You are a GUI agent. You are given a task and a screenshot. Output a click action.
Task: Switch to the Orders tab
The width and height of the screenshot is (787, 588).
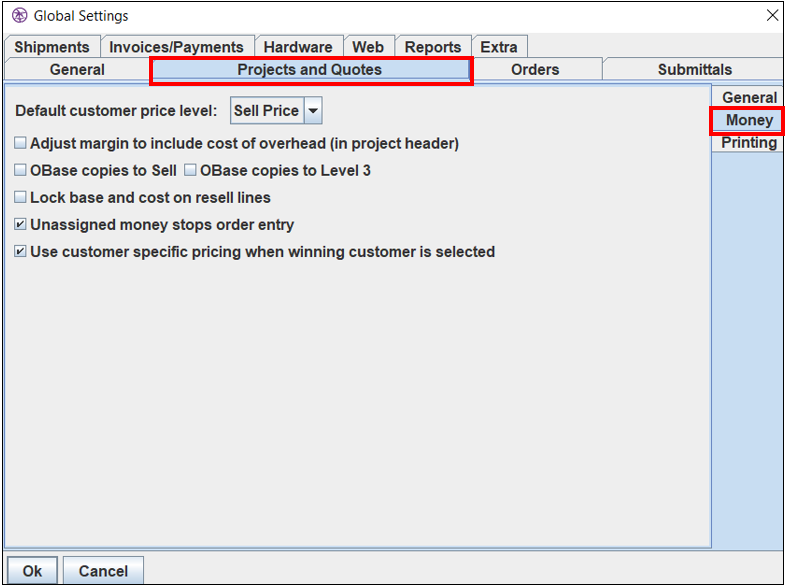click(x=535, y=70)
